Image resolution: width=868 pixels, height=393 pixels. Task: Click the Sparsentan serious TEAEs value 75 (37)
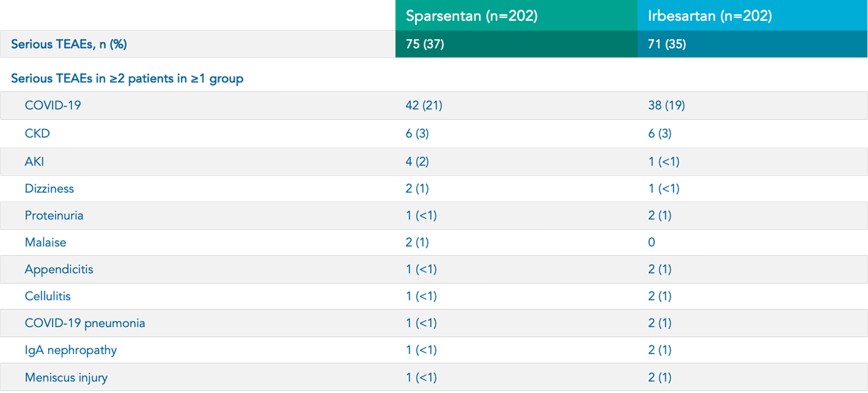(x=425, y=44)
